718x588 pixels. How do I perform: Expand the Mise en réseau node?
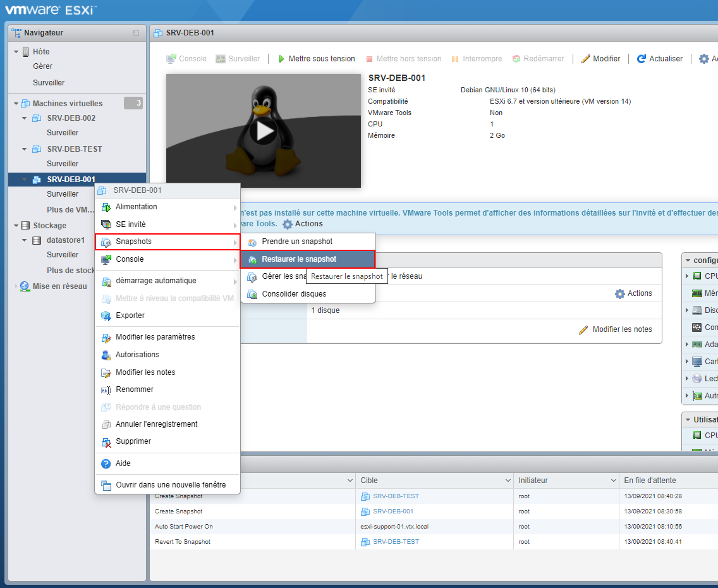click(x=16, y=286)
